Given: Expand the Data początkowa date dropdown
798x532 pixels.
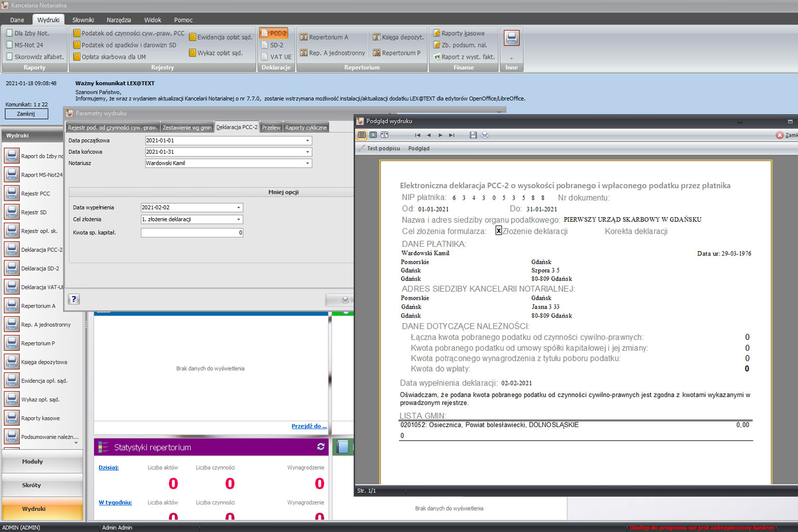Looking at the screenshot, I should (307, 141).
